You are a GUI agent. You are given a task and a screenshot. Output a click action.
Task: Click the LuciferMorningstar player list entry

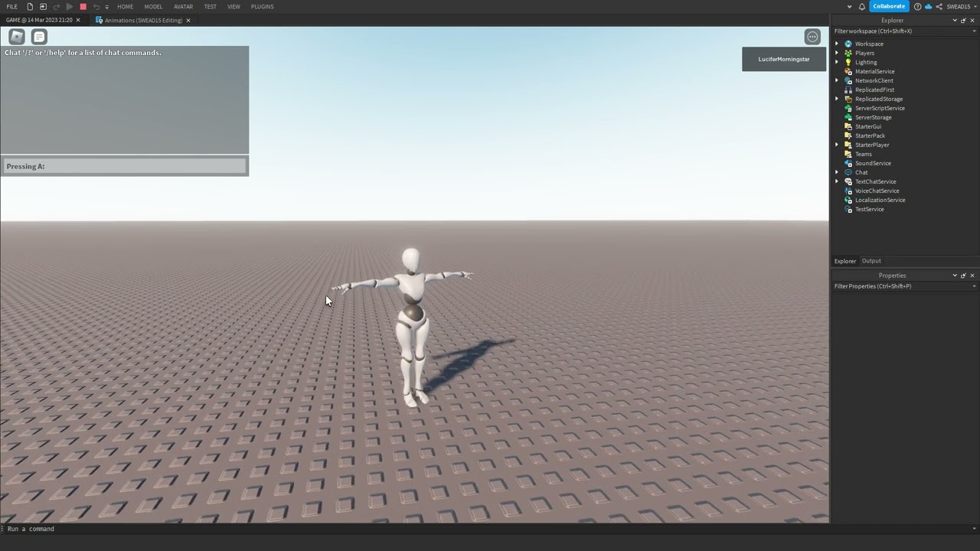[x=784, y=59]
